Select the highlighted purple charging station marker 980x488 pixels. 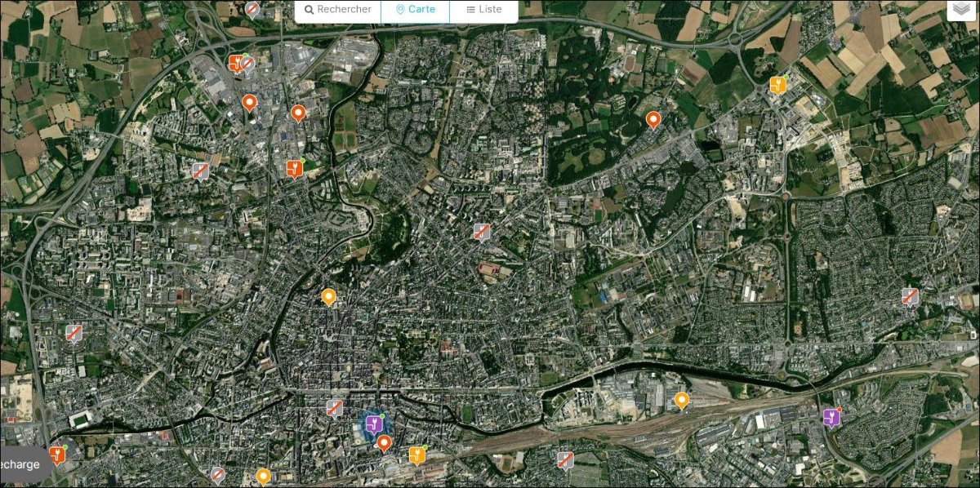tap(374, 423)
